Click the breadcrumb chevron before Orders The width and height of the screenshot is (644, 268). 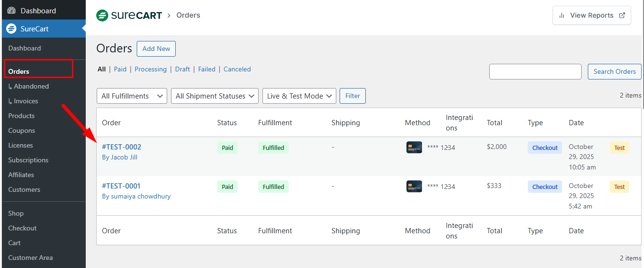[x=169, y=15]
